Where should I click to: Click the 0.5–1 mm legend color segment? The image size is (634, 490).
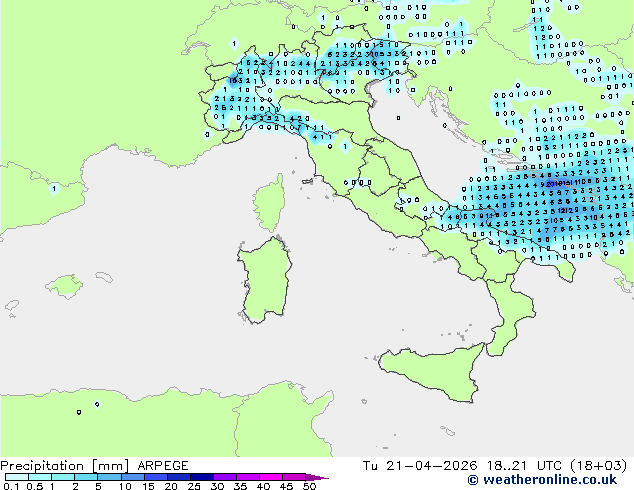coord(40,477)
